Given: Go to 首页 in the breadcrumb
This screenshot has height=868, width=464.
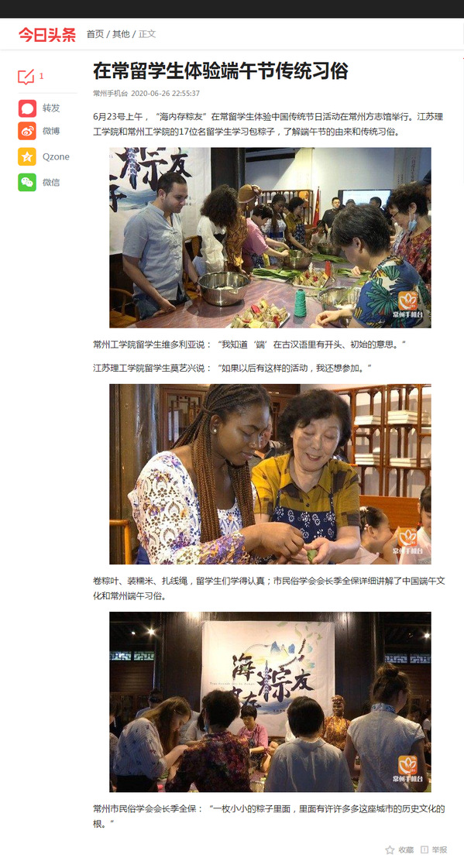Looking at the screenshot, I should (x=95, y=34).
